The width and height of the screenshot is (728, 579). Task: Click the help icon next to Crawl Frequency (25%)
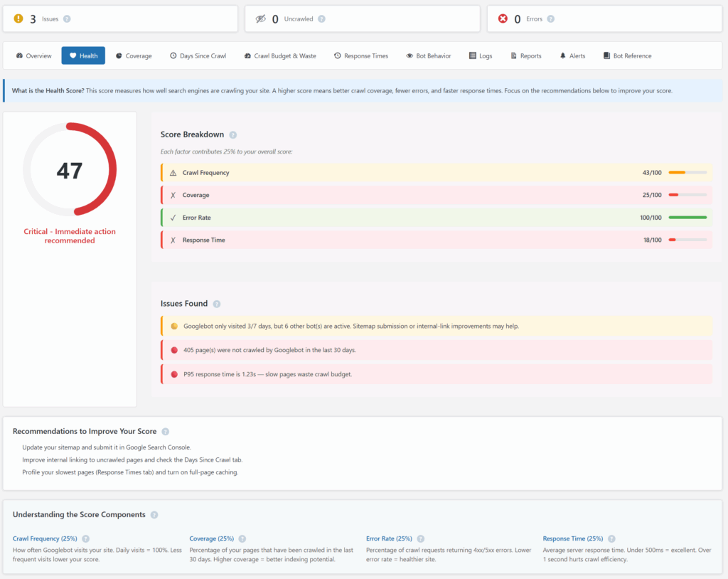point(86,538)
